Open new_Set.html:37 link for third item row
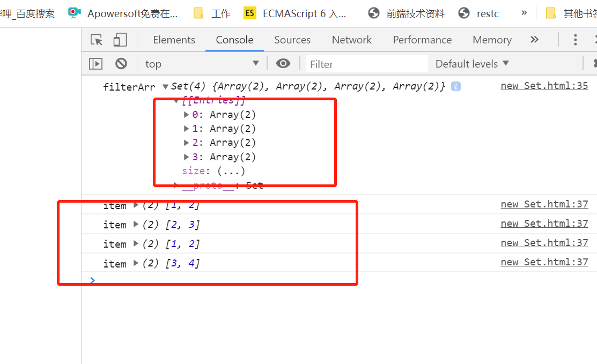597x364 pixels. (544, 243)
